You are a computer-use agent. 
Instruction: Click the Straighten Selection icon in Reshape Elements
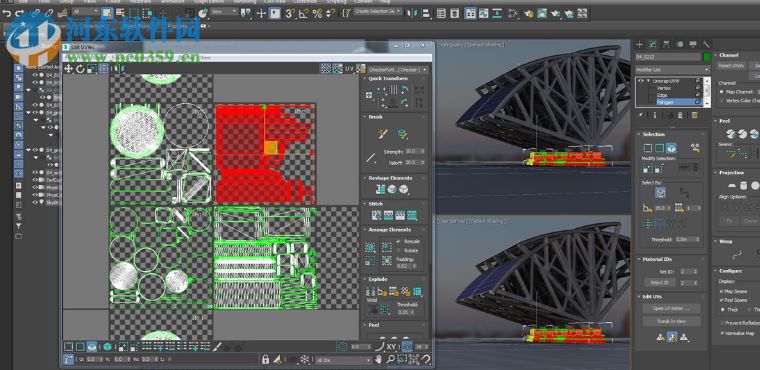pyautogui.click(x=381, y=190)
